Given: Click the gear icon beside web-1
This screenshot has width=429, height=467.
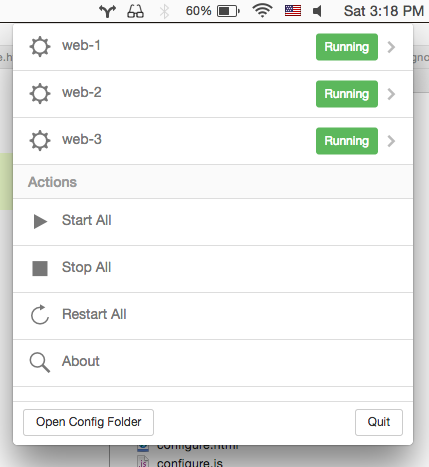Looking at the screenshot, I should 40,47.
